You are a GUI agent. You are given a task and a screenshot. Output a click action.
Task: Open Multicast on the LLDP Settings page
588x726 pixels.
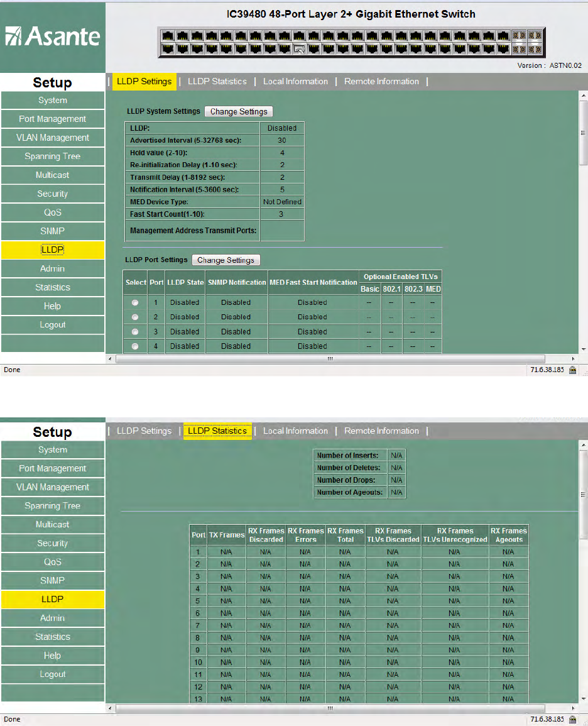click(x=53, y=175)
